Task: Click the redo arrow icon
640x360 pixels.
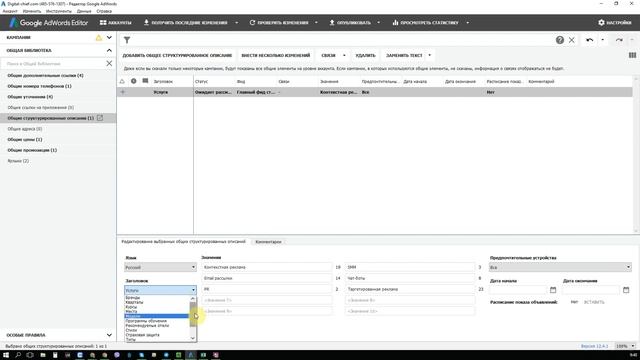Action: (619, 40)
